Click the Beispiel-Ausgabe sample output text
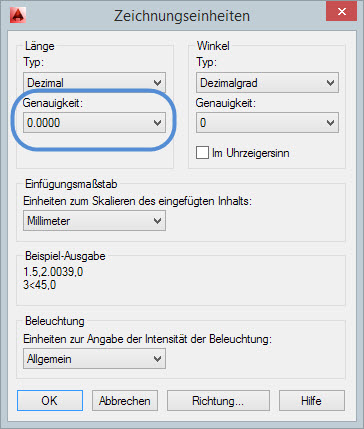The image size is (364, 429). click(53, 278)
